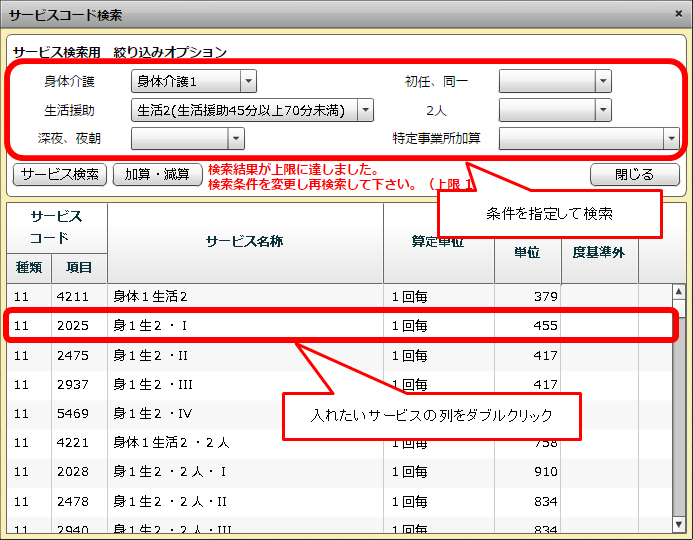Select row 5469 身１生２・Ⅳ
The width and height of the screenshot is (693, 540).
tap(250, 413)
